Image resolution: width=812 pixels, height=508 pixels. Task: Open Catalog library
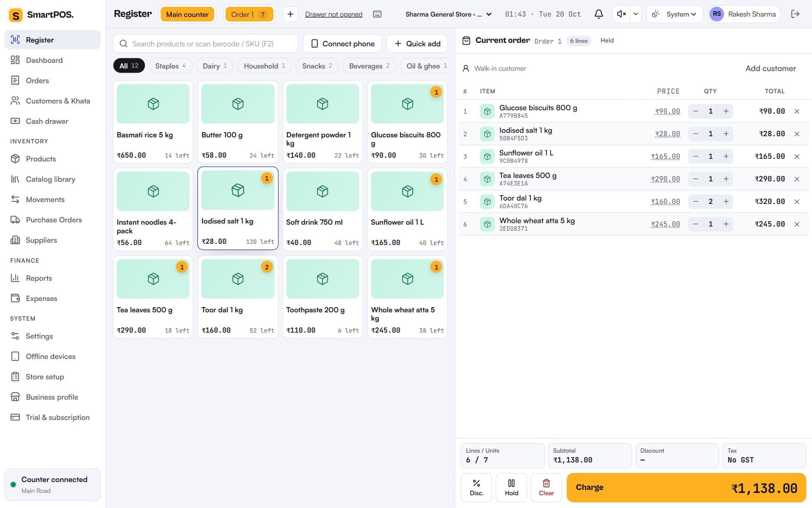coord(53,179)
